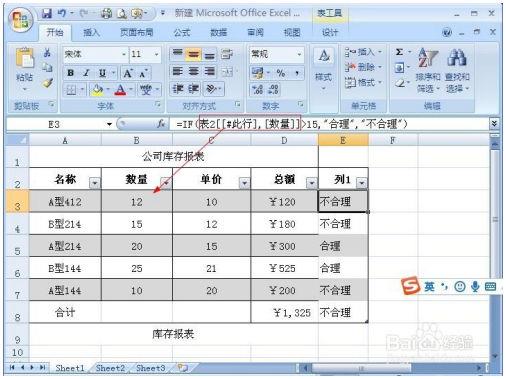Click the fill color bucket icon
The height and width of the screenshot is (379, 506).
pyautogui.click(x=97, y=89)
